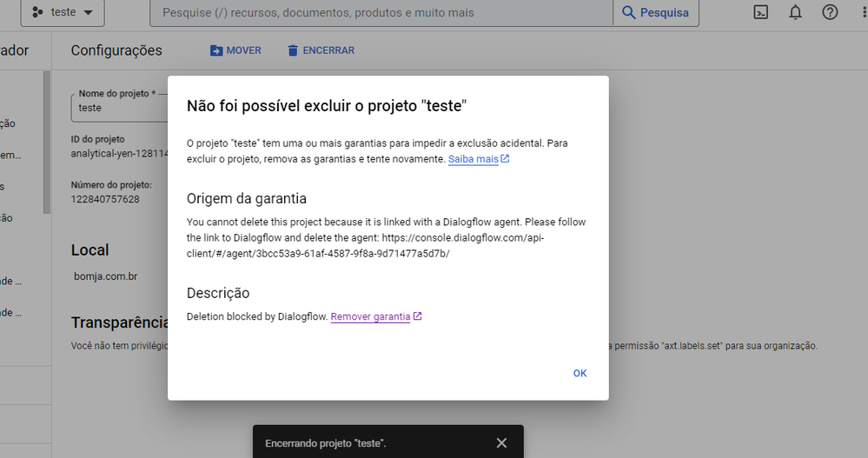Click the Deletion blocked by Dialogflow text
The width and height of the screenshot is (868, 458).
click(x=257, y=316)
